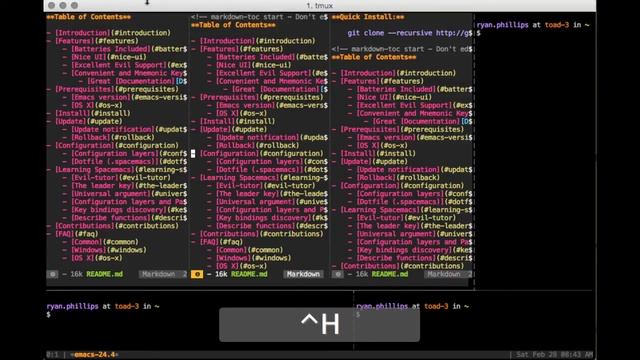The height and width of the screenshot is (360, 640).
Task: Click the highlighted Markdown mode label in middle pane
Action: coord(303,274)
